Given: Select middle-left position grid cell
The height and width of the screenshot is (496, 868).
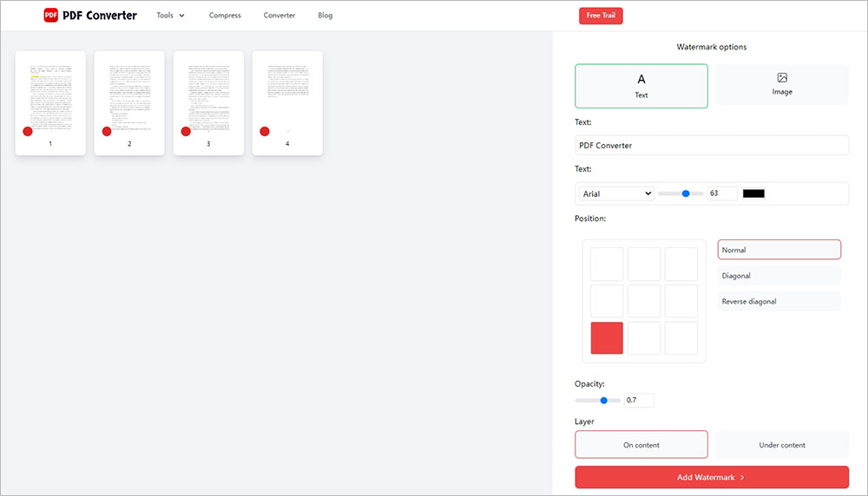Looking at the screenshot, I should [x=607, y=301].
